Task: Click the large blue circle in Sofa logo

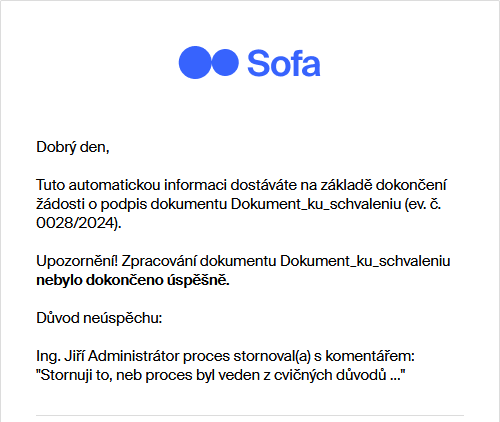Action: point(195,62)
